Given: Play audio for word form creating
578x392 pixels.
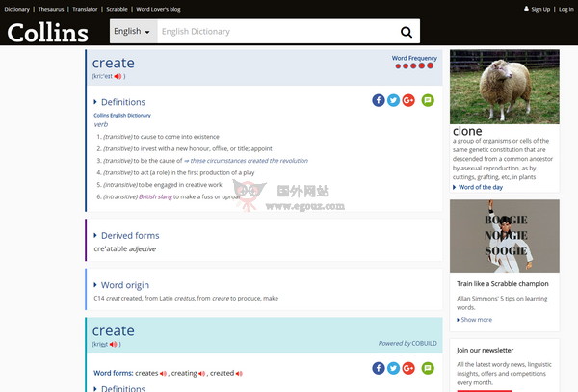Looking at the screenshot, I should (x=201, y=373).
